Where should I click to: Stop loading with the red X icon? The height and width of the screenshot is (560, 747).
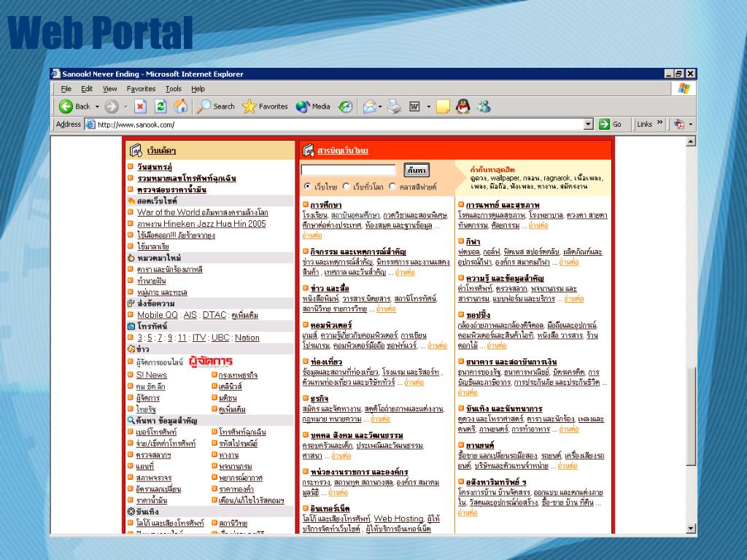pos(140,106)
